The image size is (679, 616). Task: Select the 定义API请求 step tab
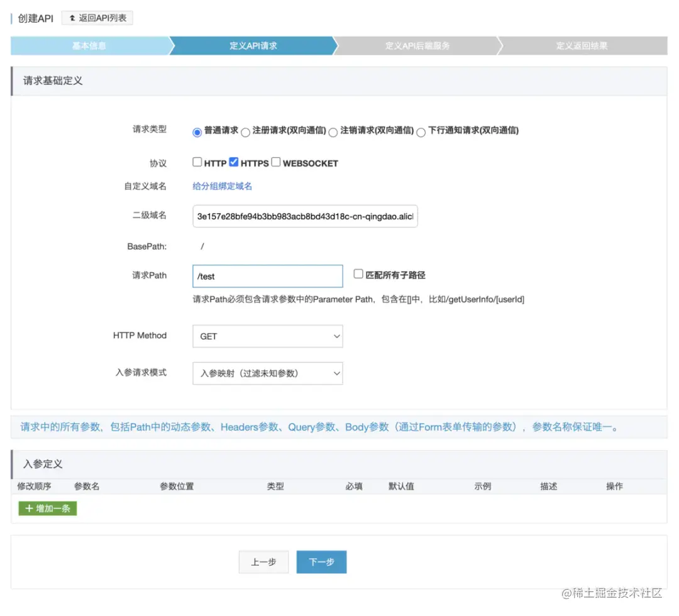tap(253, 45)
